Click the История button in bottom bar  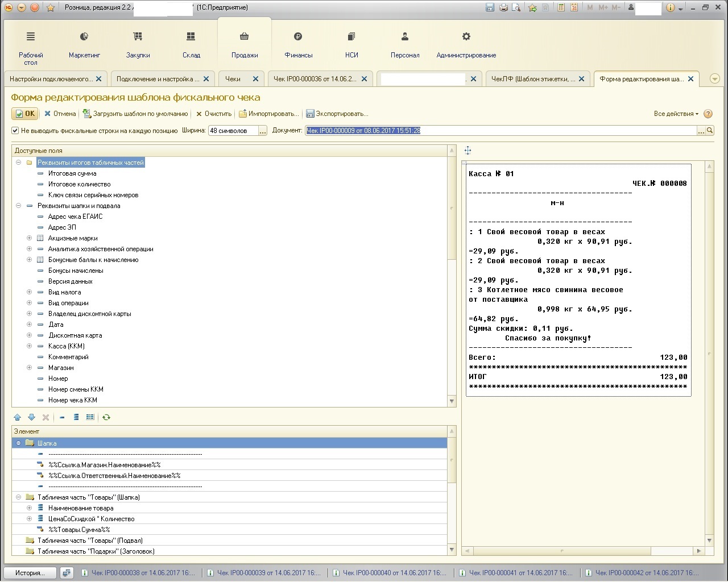(x=30, y=573)
